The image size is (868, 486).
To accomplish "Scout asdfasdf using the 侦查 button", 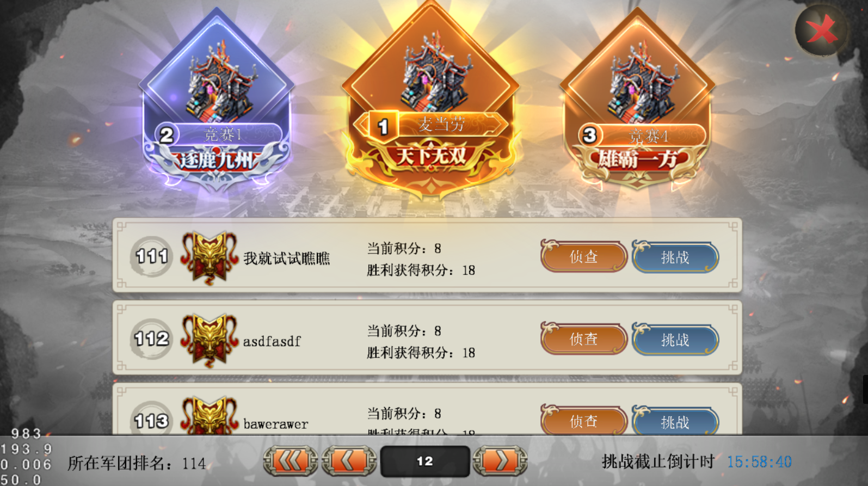I will tap(584, 339).
